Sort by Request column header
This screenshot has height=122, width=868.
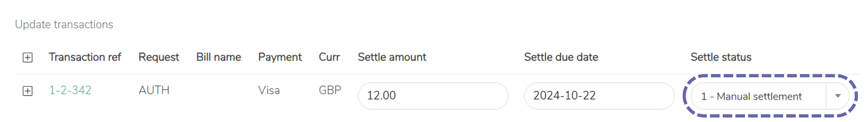[159, 57]
